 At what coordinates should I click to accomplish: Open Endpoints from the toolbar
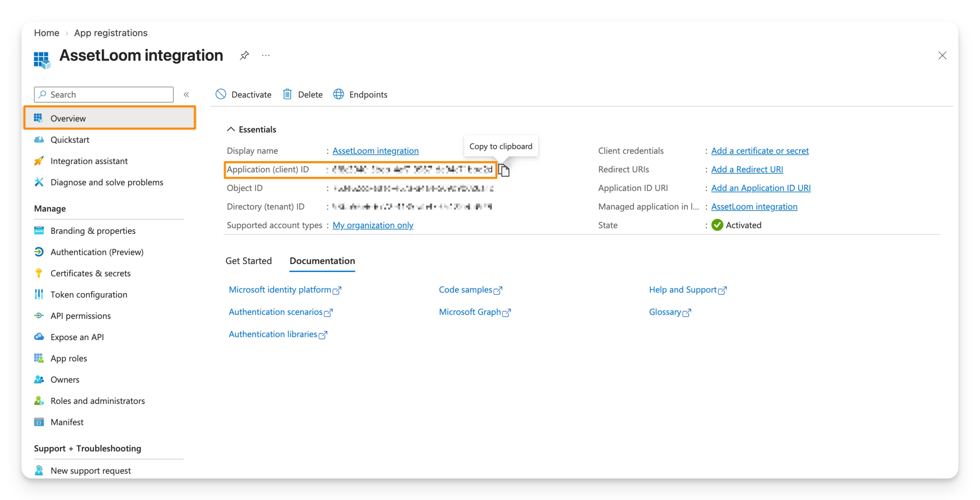[360, 94]
